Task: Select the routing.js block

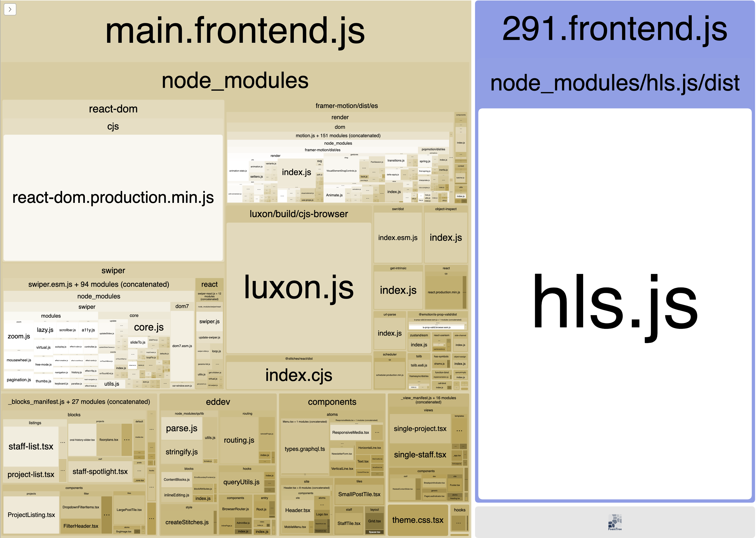Action: coord(239,440)
